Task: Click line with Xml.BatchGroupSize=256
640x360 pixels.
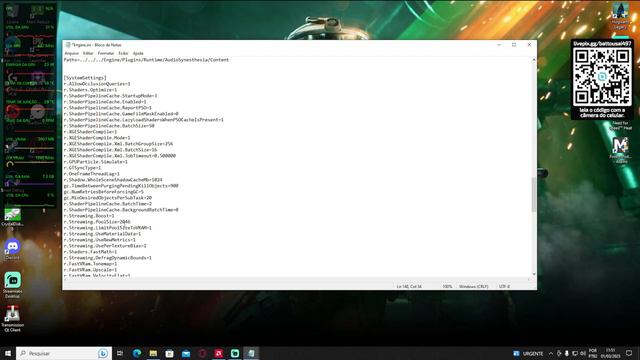Action: pyautogui.click(x=118, y=144)
